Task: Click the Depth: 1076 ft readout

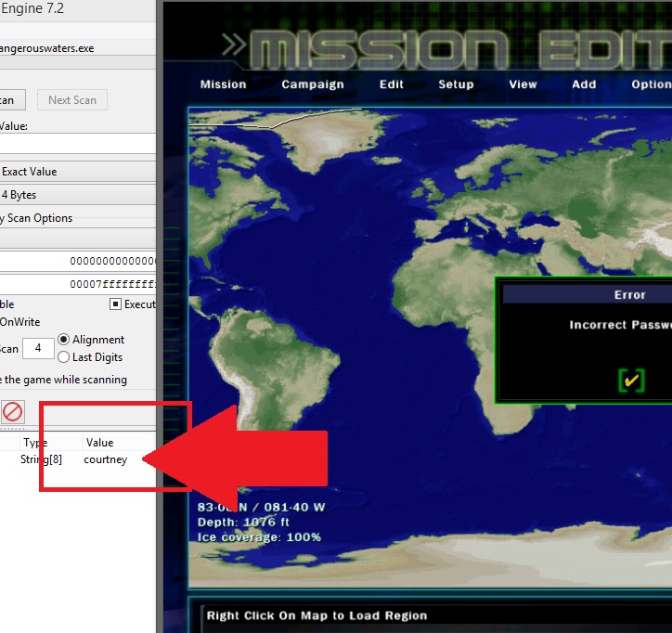Action: click(243, 522)
